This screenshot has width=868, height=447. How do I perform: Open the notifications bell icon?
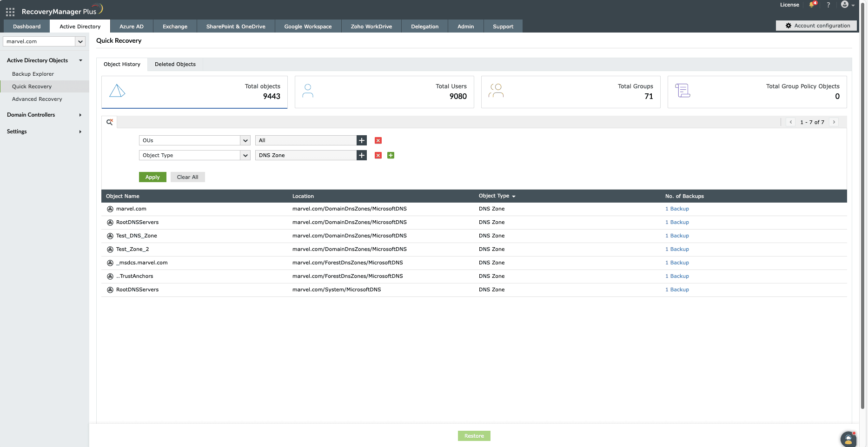tap(812, 5)
